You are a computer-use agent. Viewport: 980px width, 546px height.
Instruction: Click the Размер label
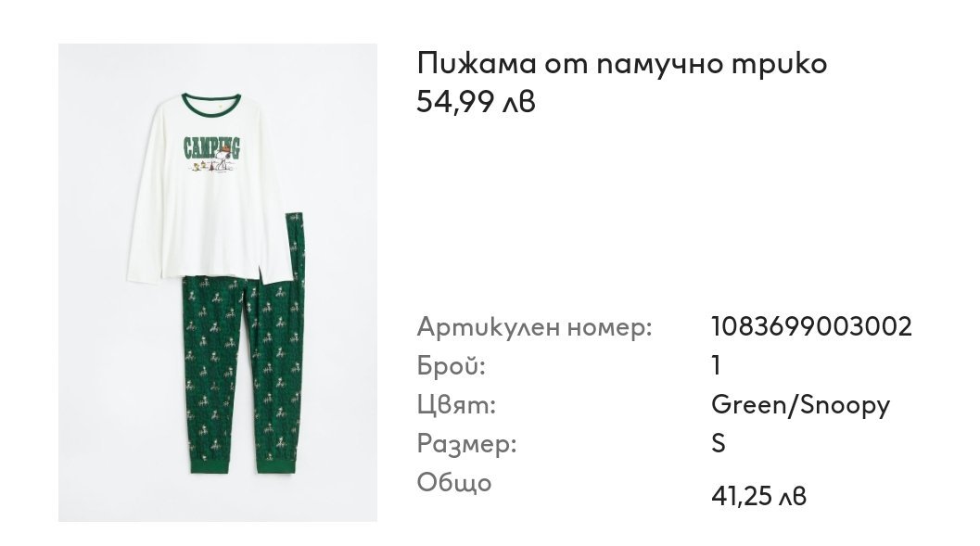(467, 444)
